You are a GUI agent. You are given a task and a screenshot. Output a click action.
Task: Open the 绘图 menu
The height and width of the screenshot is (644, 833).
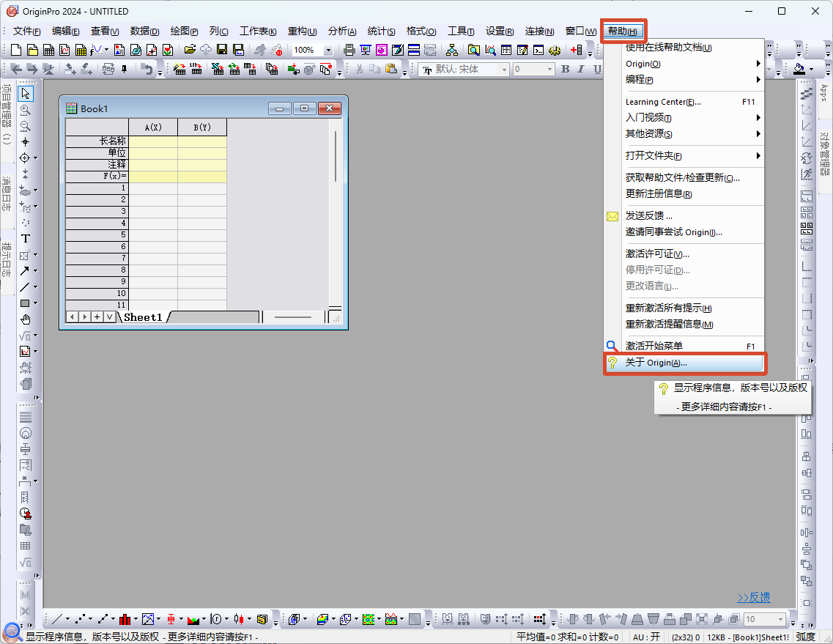tap(184, 32)
